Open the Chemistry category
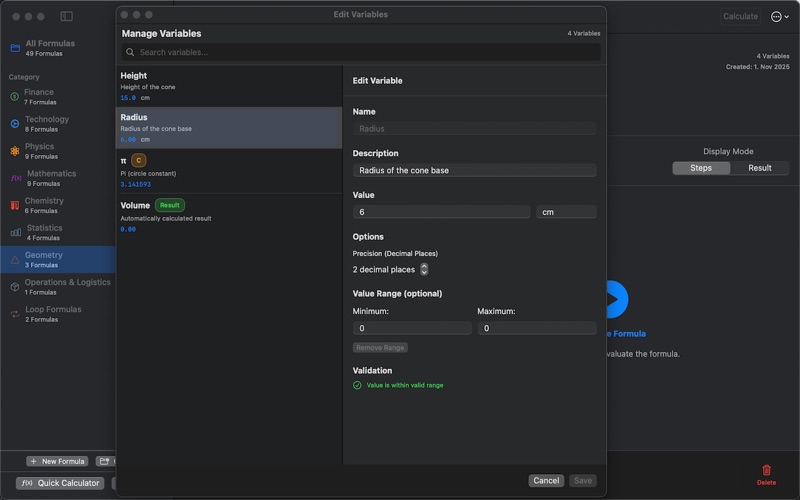The image size is (800, 500). click(58, 205)
